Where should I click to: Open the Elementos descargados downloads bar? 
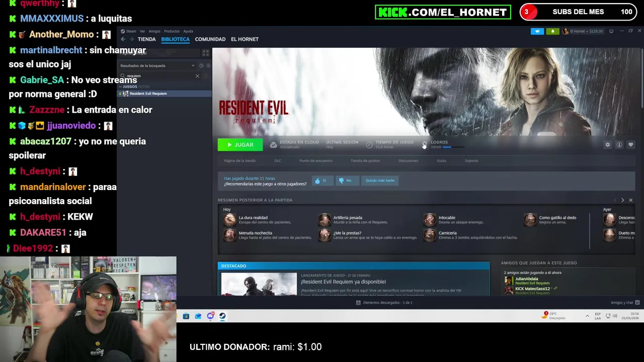[x=384, y=303]
